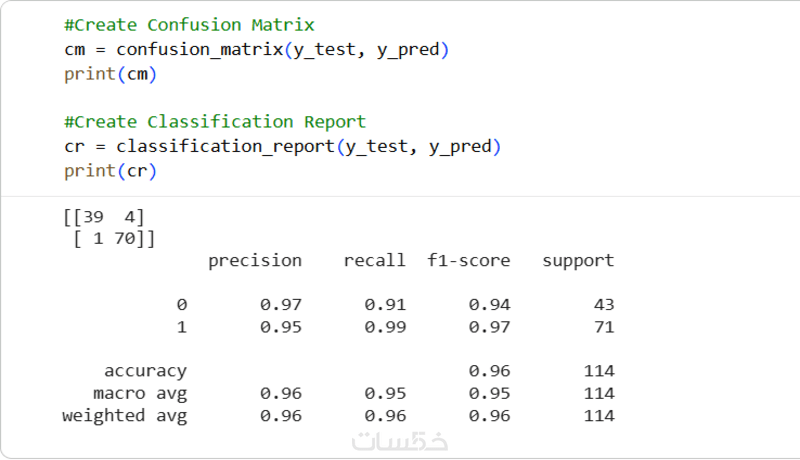Screen dimensions: 800x460
Task: Click the 0.97 precision value for class 0
Action: pyautogui.click(x=280, y=305)
